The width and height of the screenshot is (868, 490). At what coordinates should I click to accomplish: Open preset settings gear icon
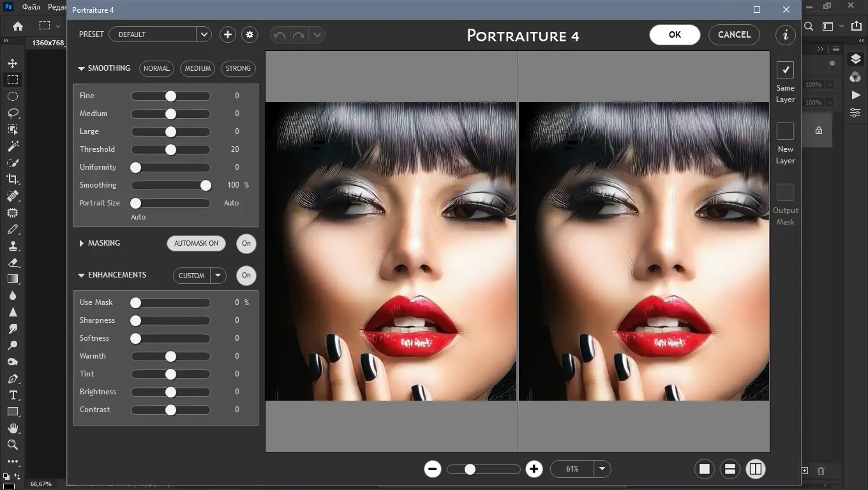pyautogui.click(x=250, y=34)
